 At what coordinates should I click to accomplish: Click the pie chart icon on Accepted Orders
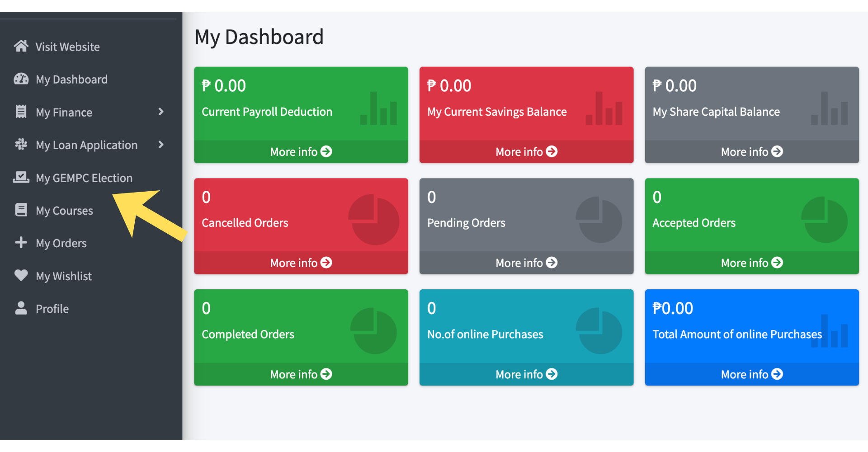point(824,220)
